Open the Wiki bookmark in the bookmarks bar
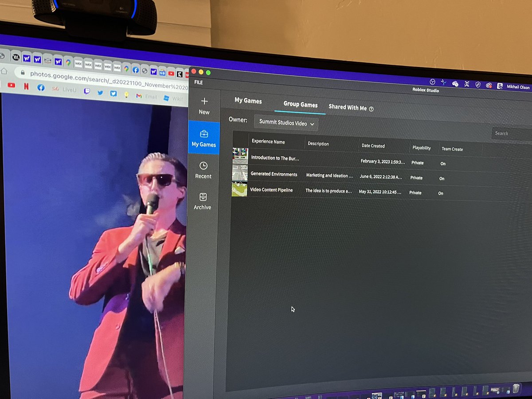Viewport: 532px width, 399px height. pyautogui.click(x=173, y=98)
